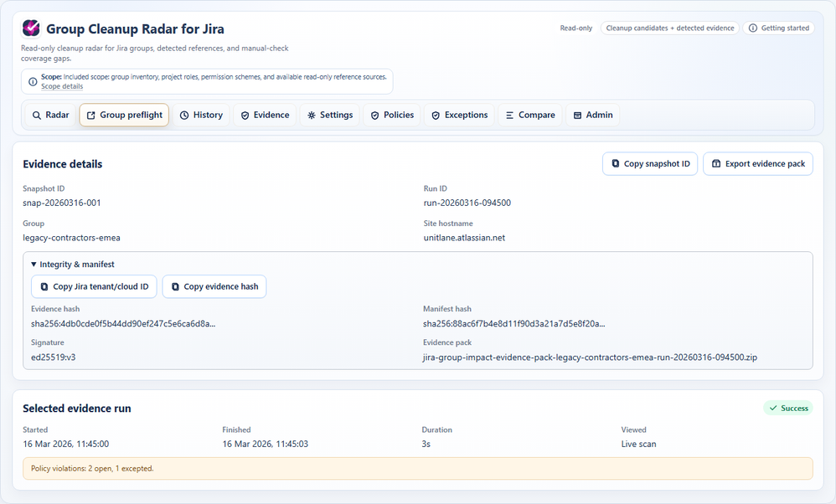Click the finished time 16 Mar 2026, 11:45:03
Viewport: 836px width, 504px height.
266,444
